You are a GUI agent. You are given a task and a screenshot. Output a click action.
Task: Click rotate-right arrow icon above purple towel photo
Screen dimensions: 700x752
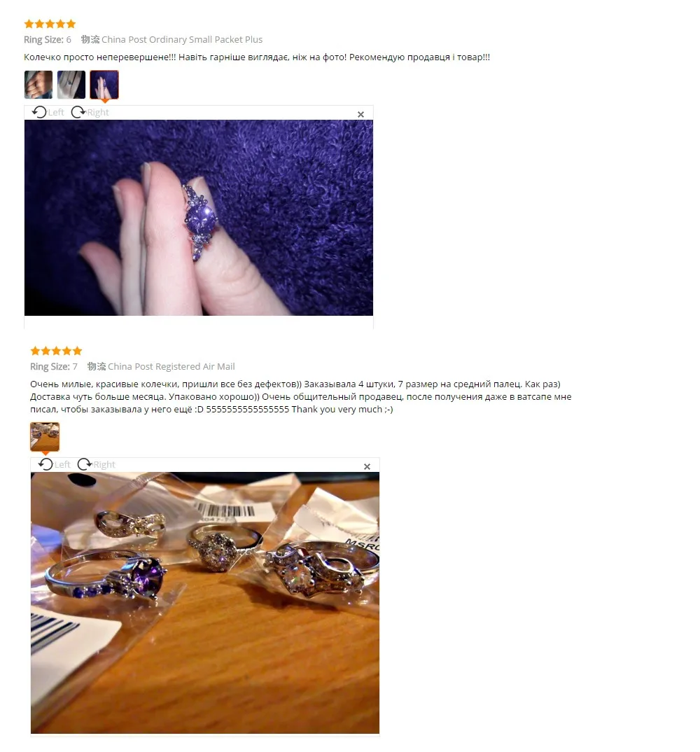coord(78,112)
